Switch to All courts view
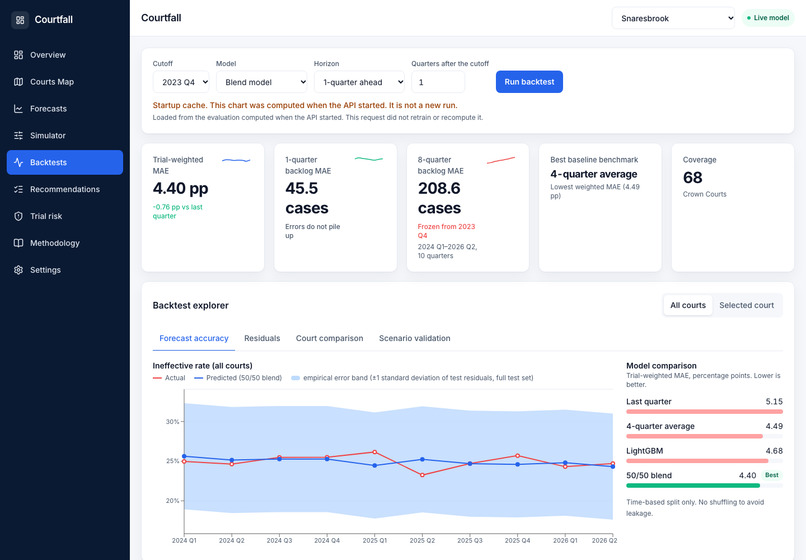The image size is (806, 560). [688, 305]
